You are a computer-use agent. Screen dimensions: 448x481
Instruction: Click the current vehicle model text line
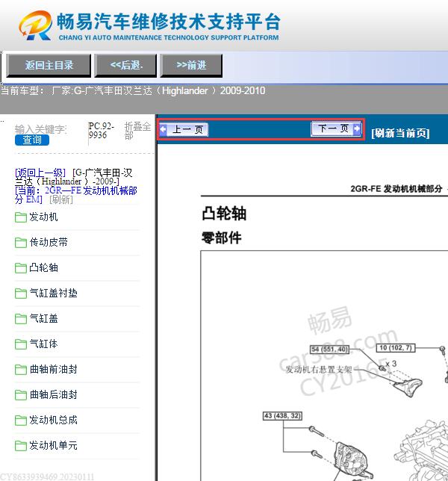[133, 91]
